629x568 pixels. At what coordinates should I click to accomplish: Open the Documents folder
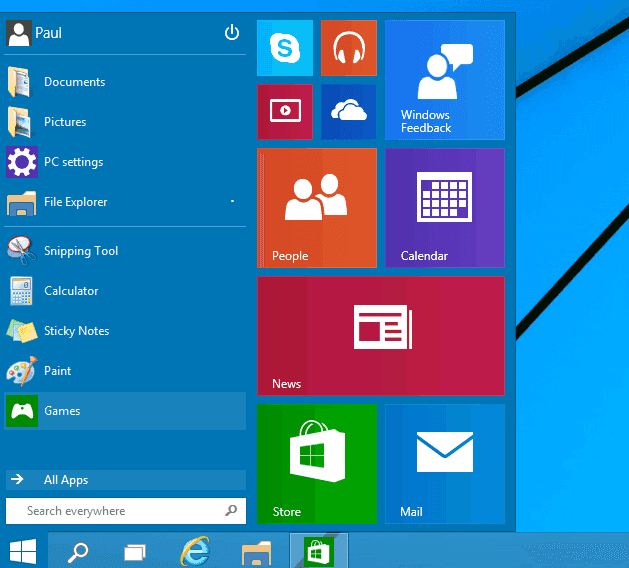tap(125, 82)
